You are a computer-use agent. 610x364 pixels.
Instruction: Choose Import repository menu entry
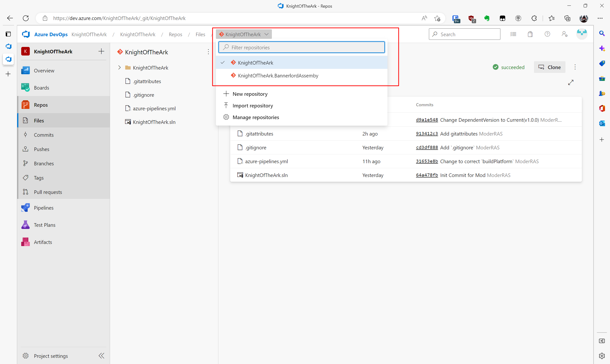click(252, 106)
